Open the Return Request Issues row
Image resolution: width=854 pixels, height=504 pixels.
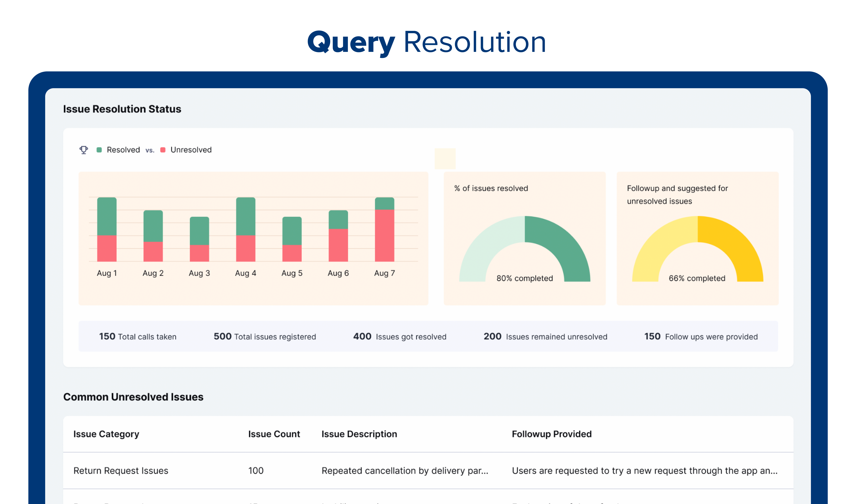121,471
